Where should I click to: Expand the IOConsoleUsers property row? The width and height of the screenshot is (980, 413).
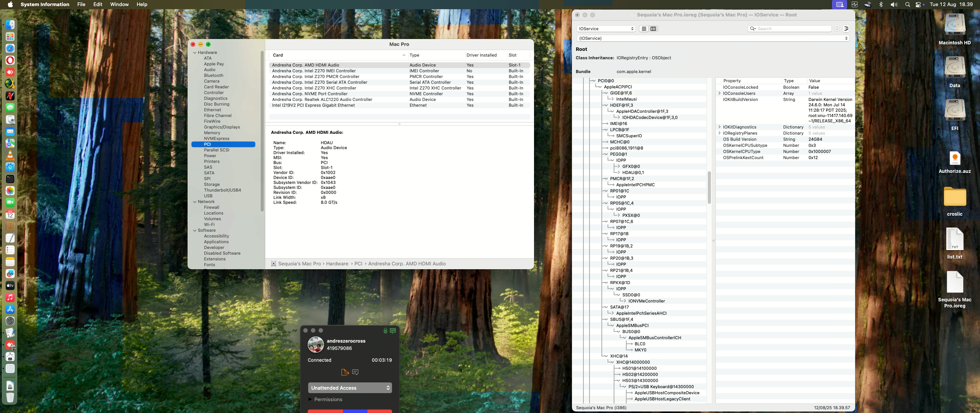(719, 93)
